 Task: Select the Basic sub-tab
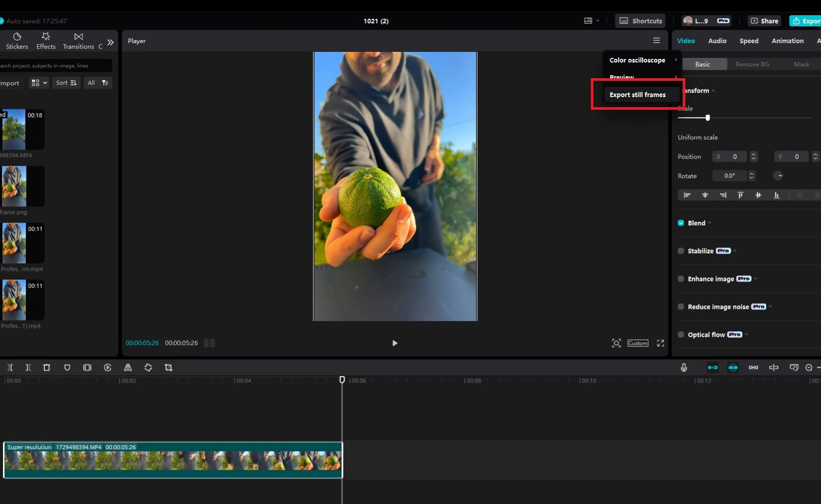point(703,64)
